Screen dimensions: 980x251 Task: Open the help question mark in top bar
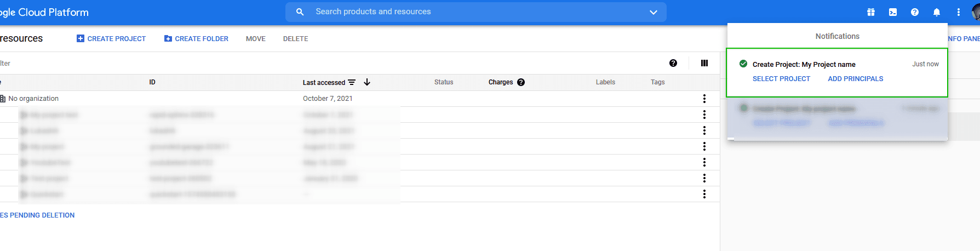pyautogui.click(x=915, y=12)
